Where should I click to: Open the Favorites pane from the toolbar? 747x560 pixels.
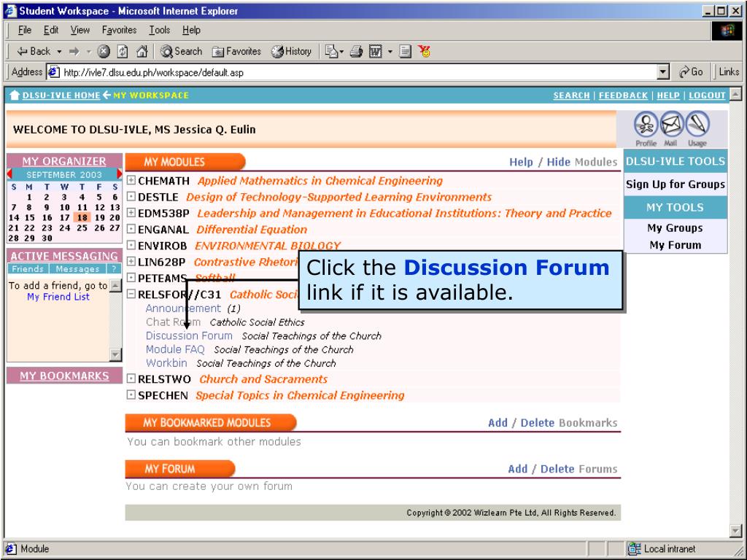click(237, 52)
